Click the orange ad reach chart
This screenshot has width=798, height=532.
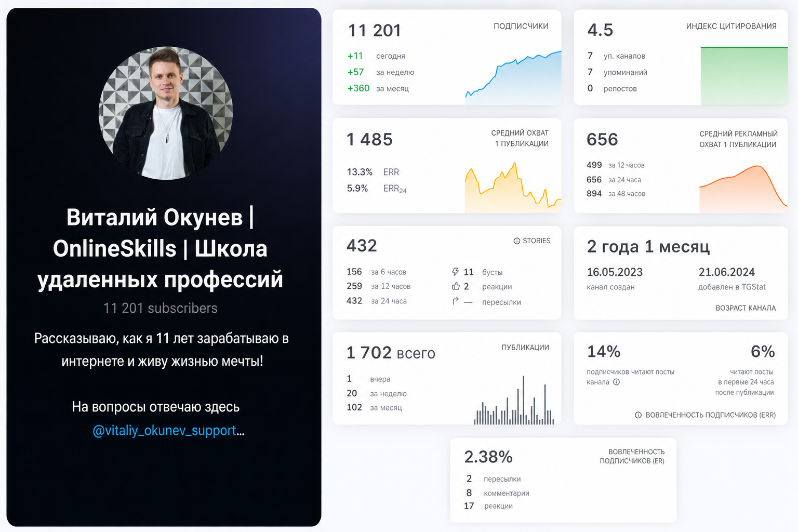743,189
